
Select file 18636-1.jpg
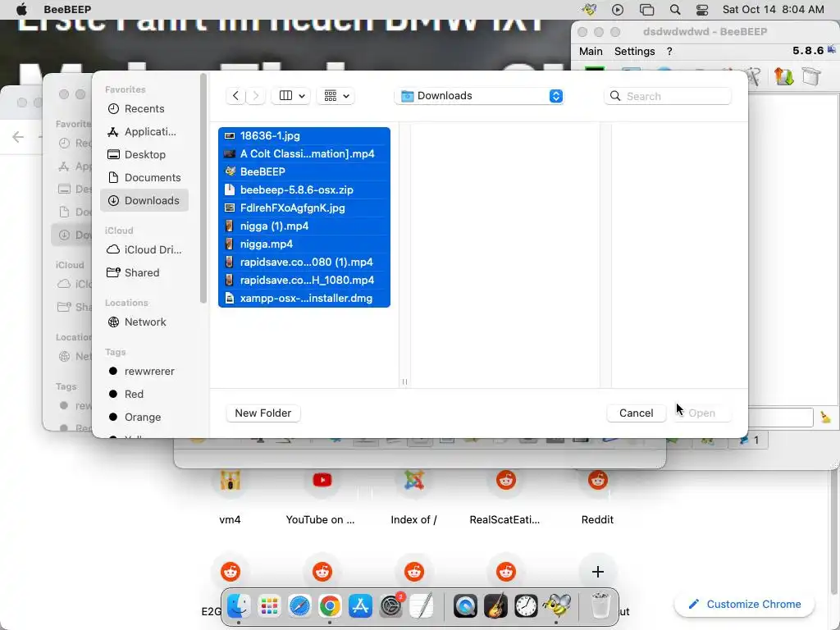tap(304, 136)
